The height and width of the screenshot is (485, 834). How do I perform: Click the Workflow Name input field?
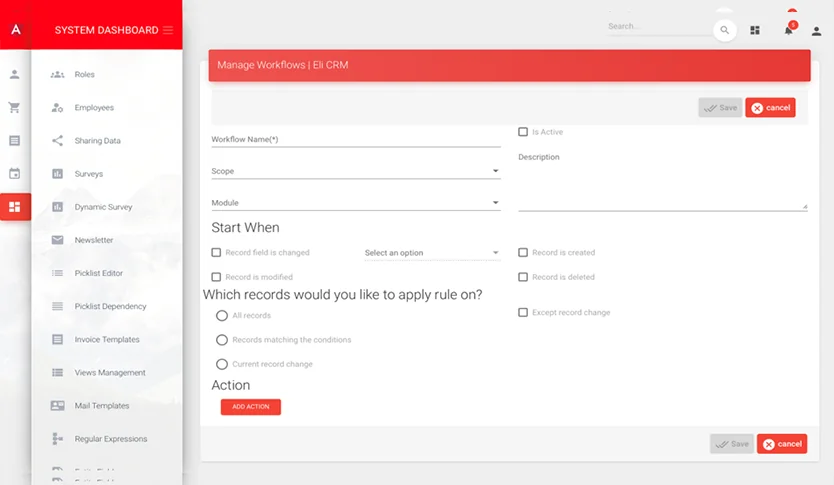point(356,139)
